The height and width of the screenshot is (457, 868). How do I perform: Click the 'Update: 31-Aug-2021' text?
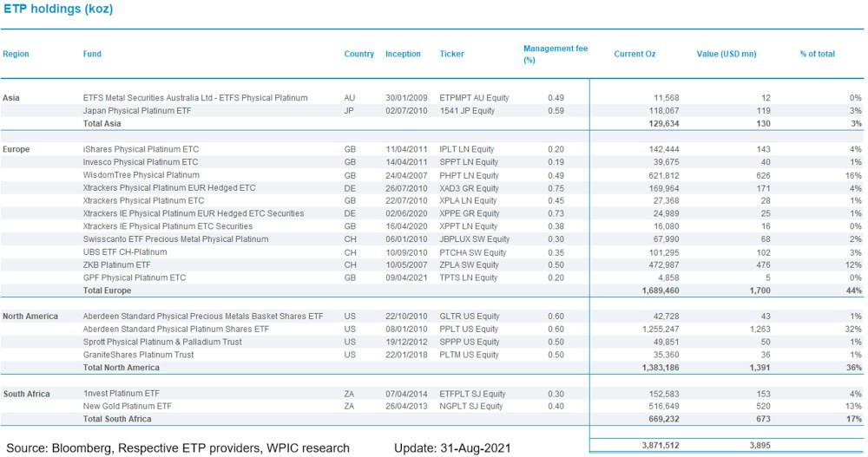(x=452, y=447)
